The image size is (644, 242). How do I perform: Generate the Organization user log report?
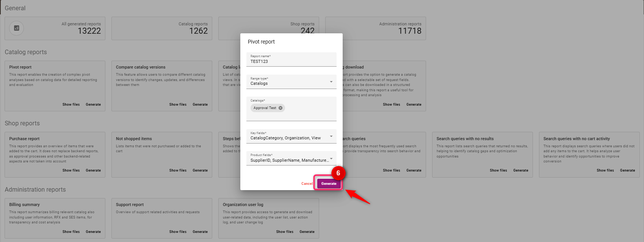pyautogui.click(x=307, y=232)
